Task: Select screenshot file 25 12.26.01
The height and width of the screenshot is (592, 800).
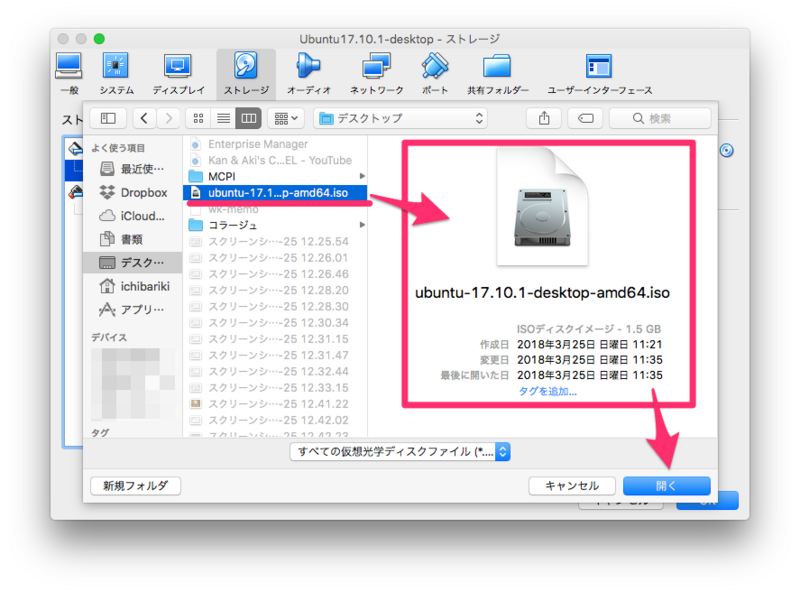Action: (275, 258)
